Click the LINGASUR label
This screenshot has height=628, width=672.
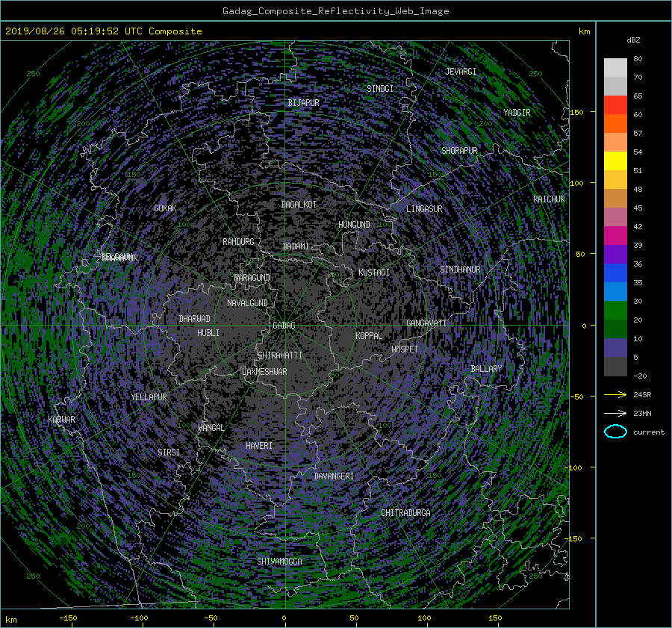click(424, 209)
